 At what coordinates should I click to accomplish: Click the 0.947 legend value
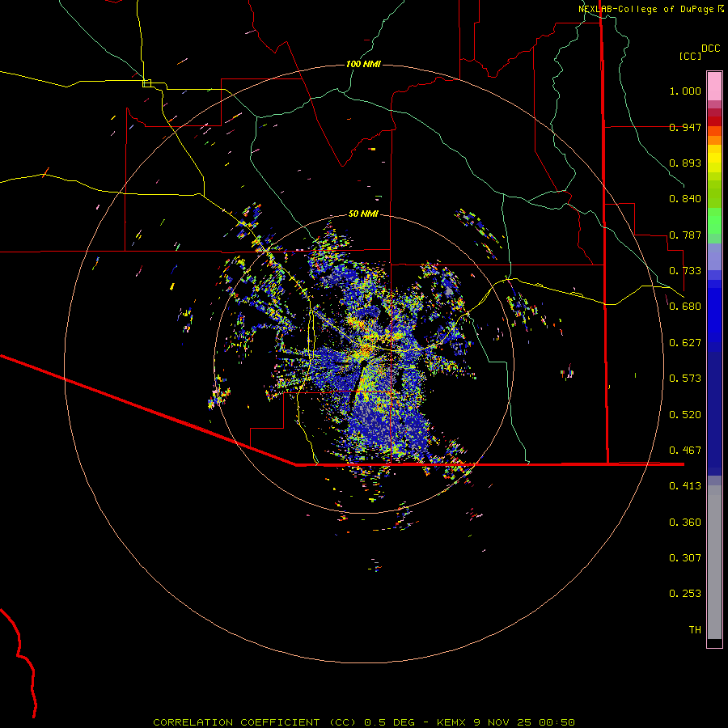tap(685, 127)
